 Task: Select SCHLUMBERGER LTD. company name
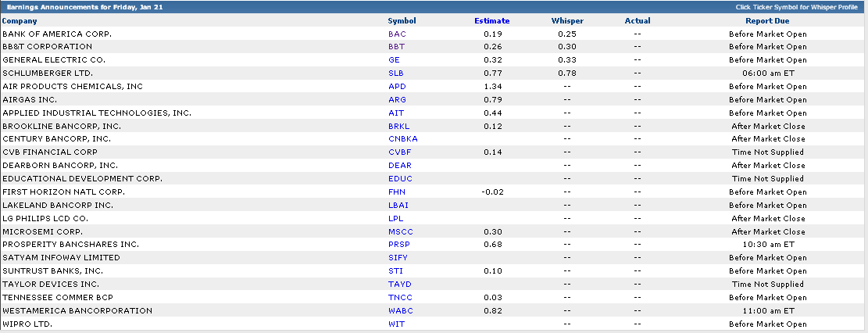[x=48, y=73]
